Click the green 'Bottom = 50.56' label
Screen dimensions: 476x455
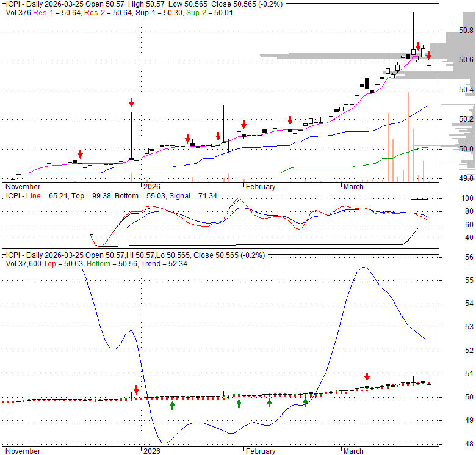112,264
